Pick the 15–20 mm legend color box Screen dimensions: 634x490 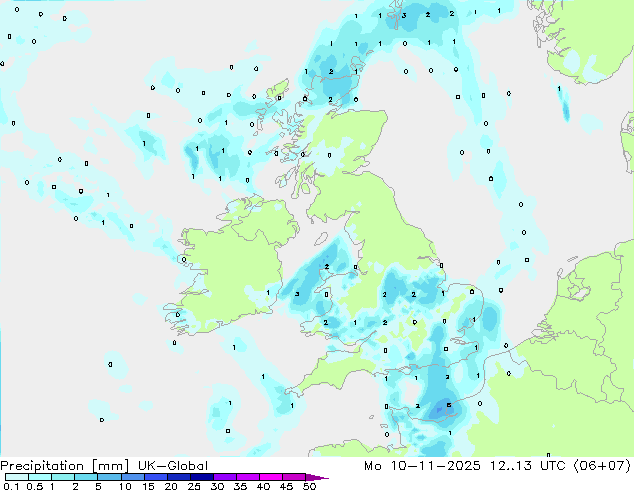pyautogui.click(x=155, y=477)
